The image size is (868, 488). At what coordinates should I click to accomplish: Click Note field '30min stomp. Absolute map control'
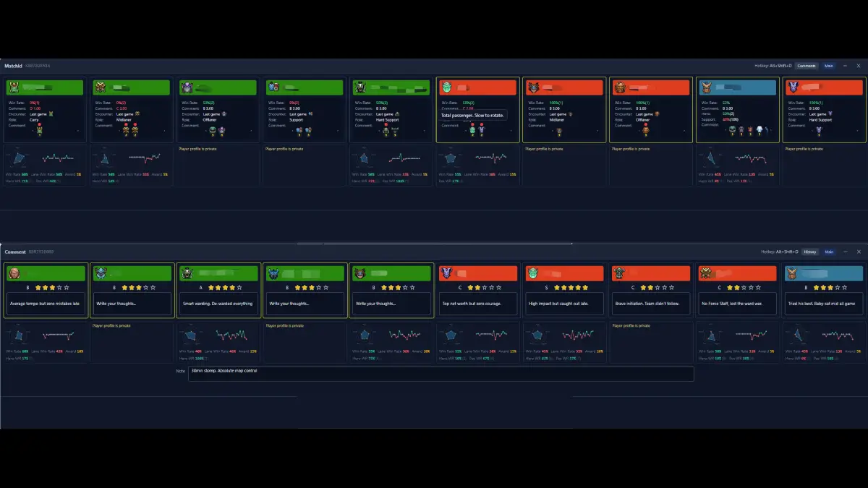pos(441,374)
